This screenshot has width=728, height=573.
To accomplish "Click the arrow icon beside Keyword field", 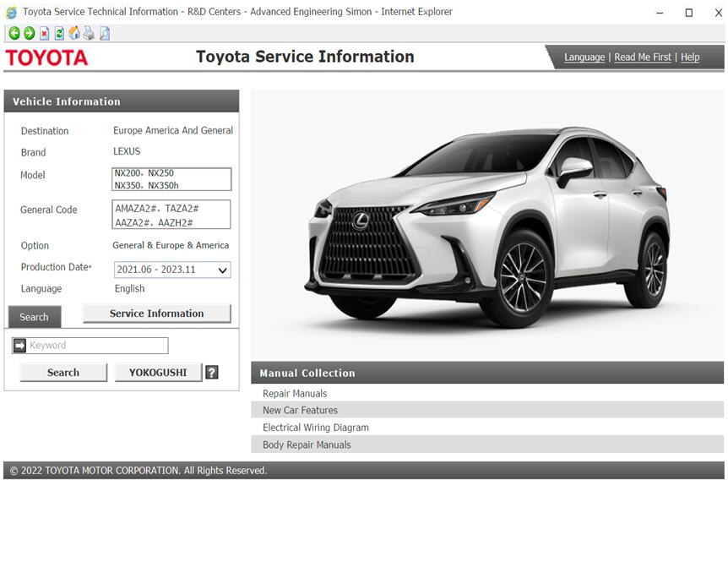I will 19,346.
